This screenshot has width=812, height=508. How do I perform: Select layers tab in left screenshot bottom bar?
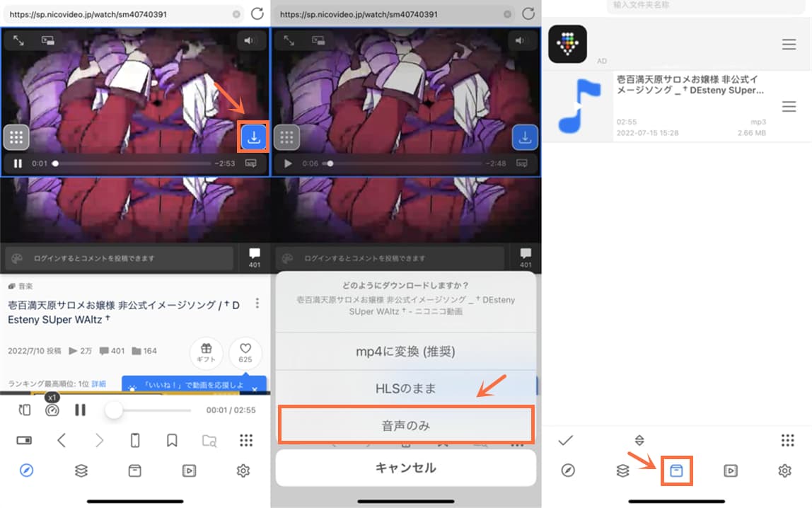81,471
